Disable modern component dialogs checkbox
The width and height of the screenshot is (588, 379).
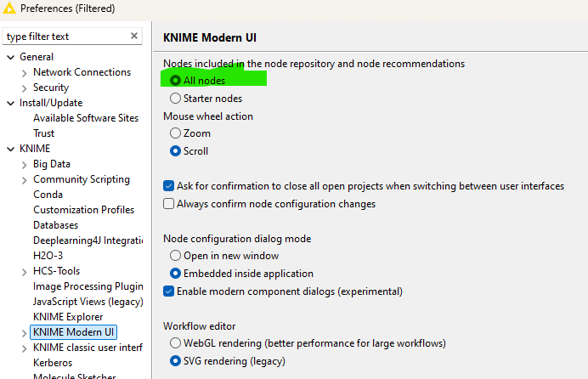[169, 291]
